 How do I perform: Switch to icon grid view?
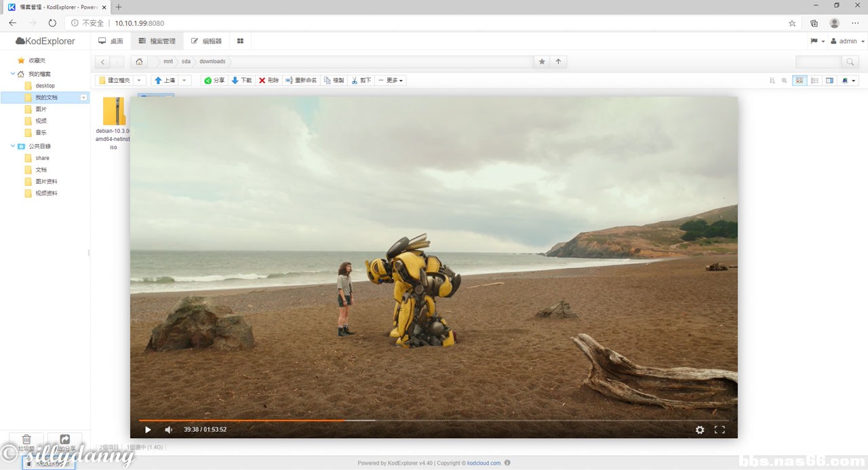click(x=800, y=80)
